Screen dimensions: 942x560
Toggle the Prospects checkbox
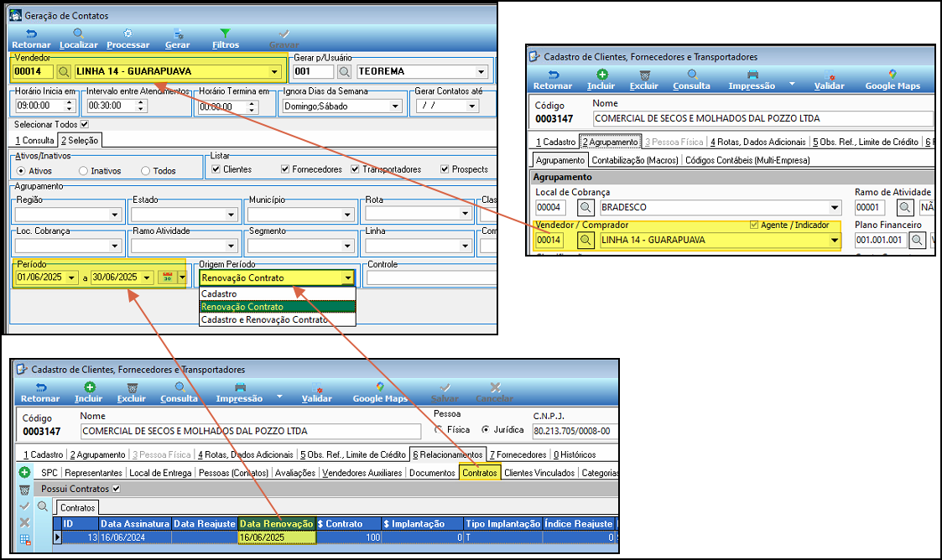pyautogui.click(x=445, y=169)
